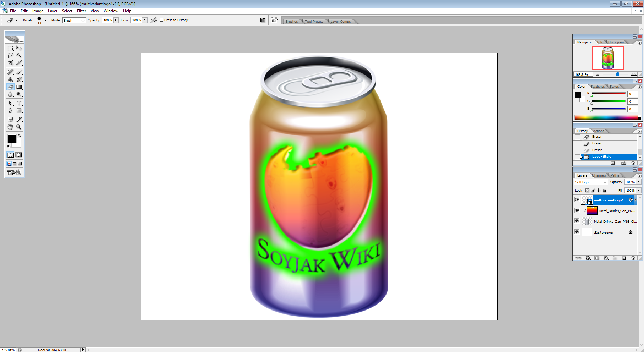The image size is (644, 352).
Task: Hide the Background layer
Action: (577, 232)
